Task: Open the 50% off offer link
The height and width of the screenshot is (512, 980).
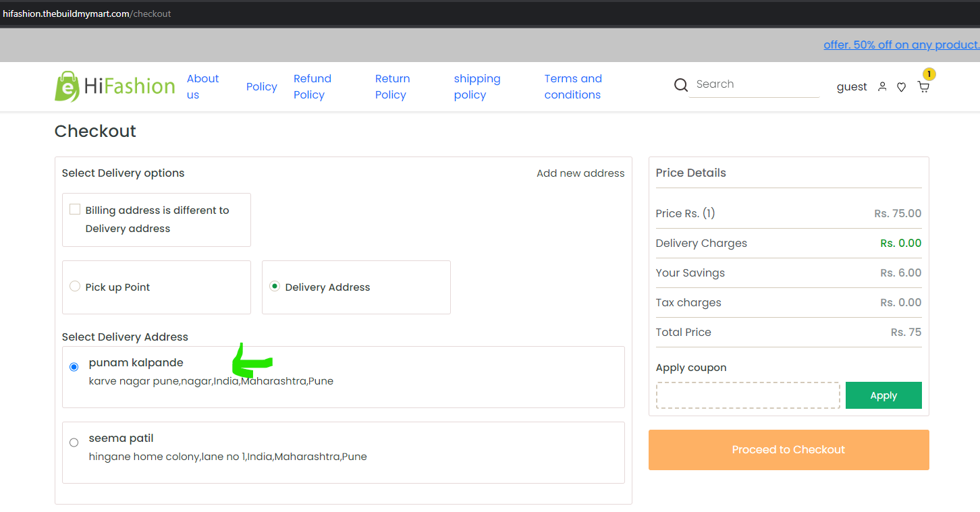Action: (902, 45)
